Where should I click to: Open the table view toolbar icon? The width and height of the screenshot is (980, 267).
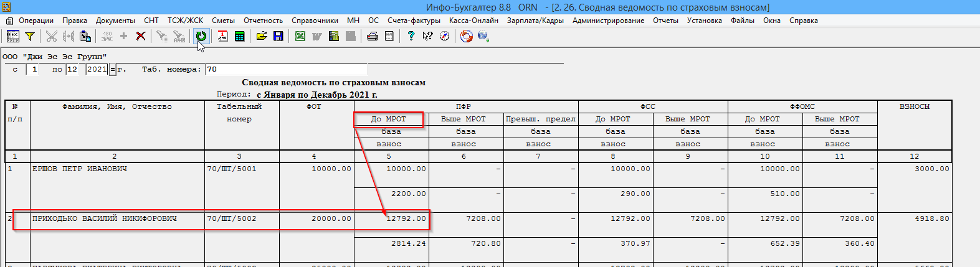[12, 36]
